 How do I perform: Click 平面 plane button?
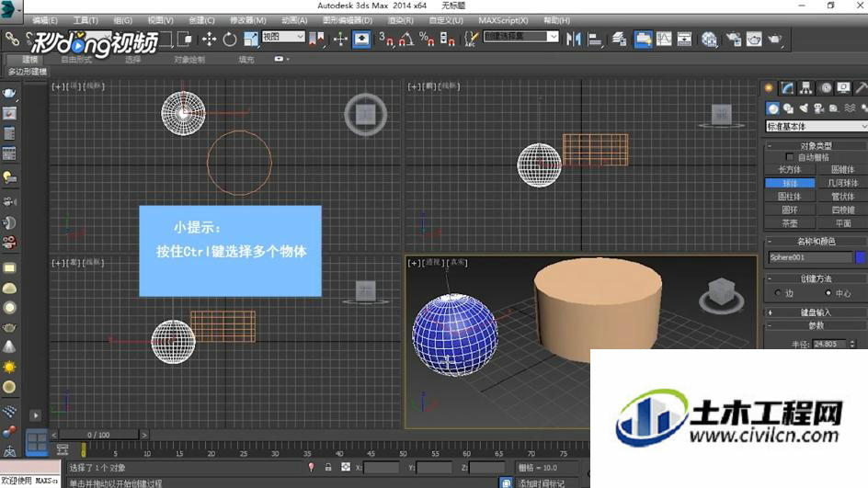click(842, 223)
